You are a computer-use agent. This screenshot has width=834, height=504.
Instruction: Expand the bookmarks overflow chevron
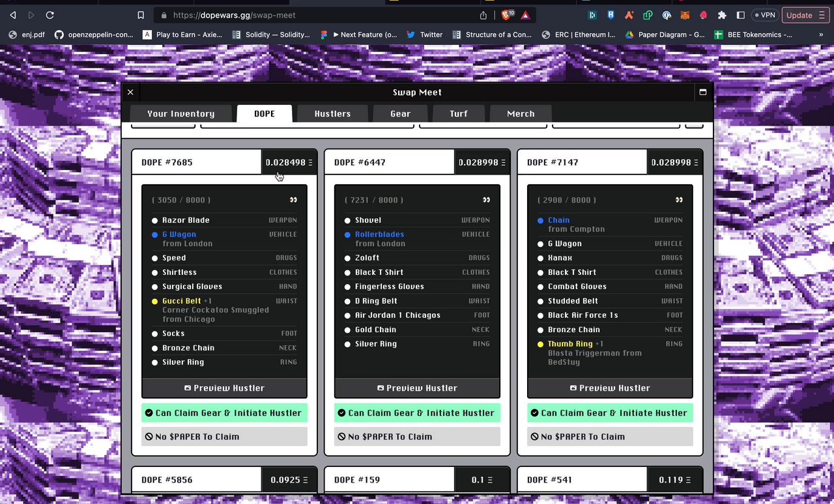coord(821,35)
